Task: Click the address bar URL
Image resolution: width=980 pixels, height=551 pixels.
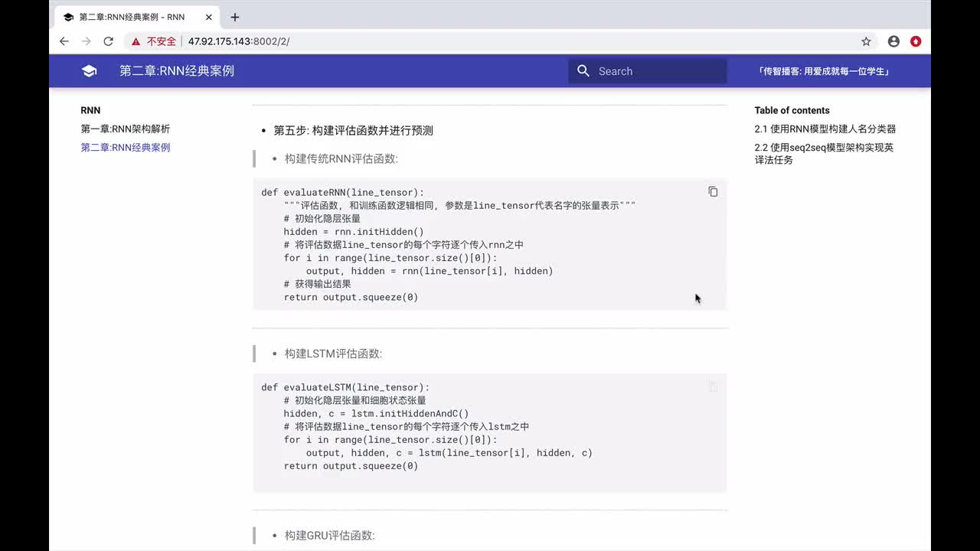Action: click(x=239, y=41)
